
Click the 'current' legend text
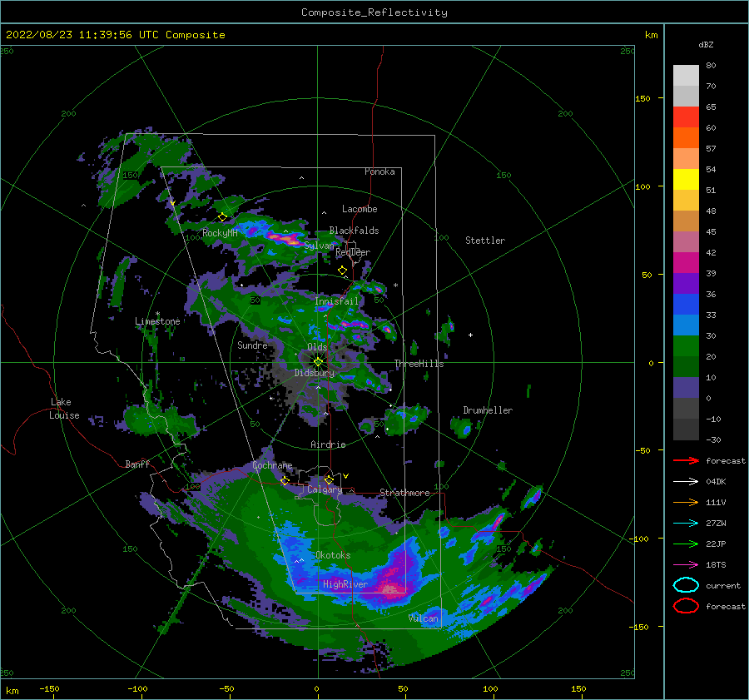coord(723,586)
